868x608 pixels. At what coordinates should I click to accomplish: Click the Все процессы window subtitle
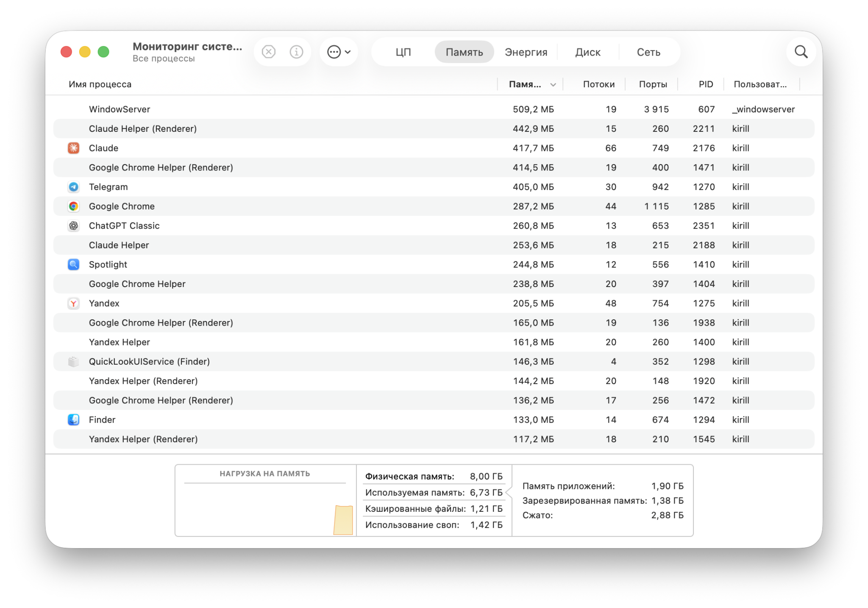click(x=164, y=59)
